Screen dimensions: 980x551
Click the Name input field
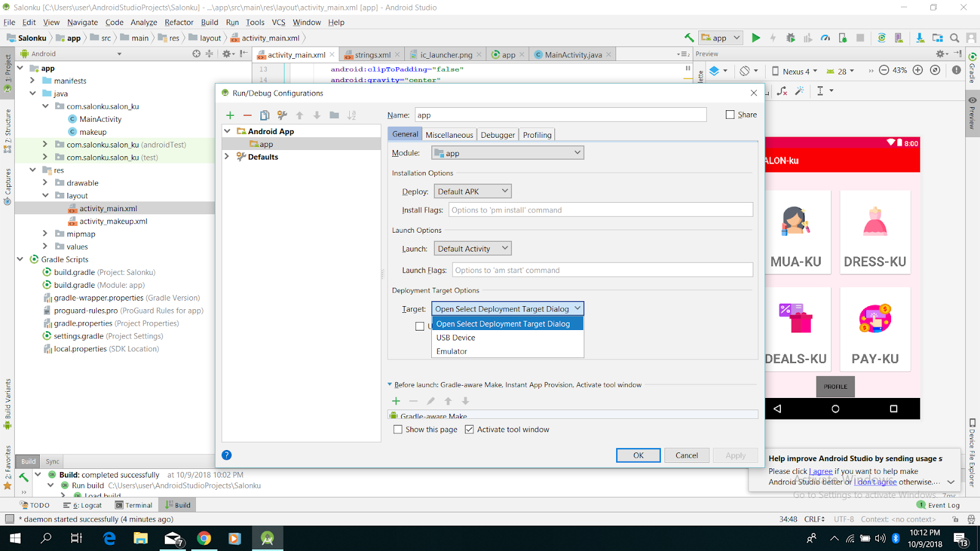click(560, 115)
